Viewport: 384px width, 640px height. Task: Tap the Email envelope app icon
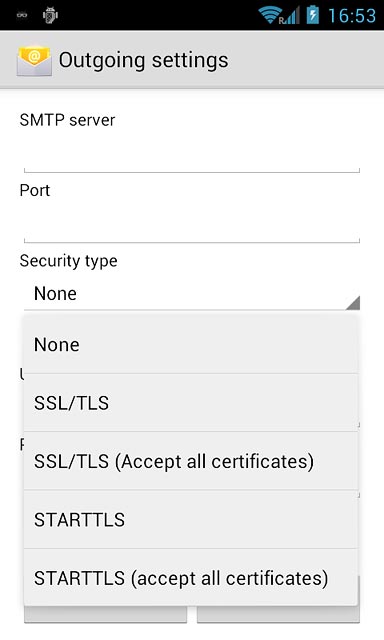[x=34, y=61]
